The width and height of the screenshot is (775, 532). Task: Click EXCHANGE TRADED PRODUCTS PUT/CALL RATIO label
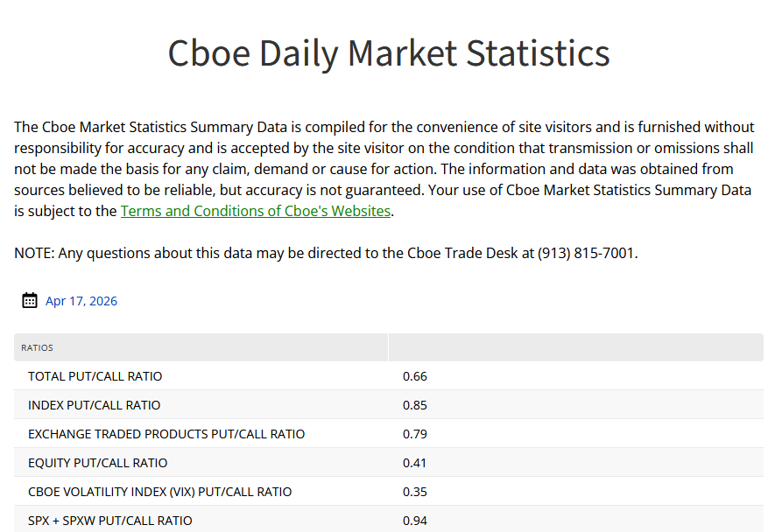pos(166,434)
